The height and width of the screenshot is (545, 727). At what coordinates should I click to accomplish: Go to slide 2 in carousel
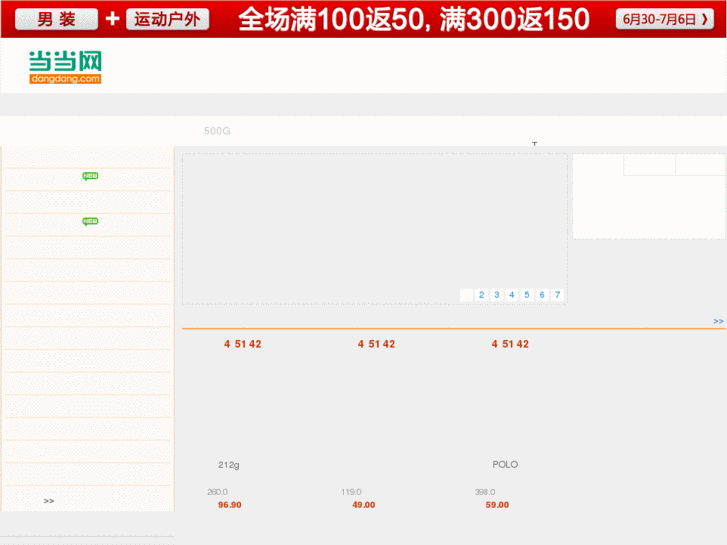coord(481,295)
